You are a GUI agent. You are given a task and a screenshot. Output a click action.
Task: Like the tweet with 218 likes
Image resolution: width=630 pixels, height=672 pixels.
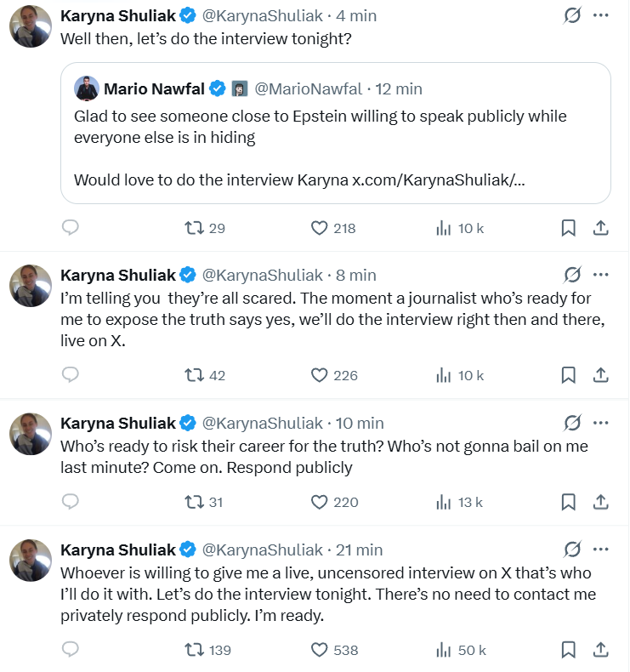tap(320, 228)
